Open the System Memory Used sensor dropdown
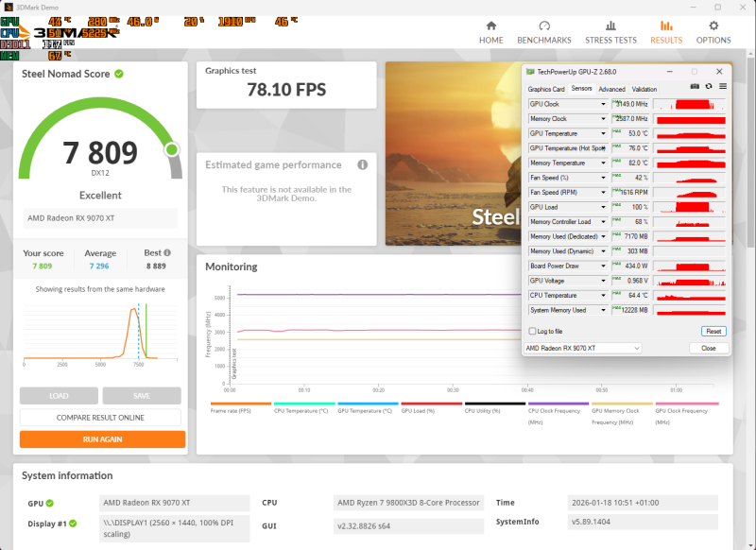The width and height of the screenshot is (756, 550). click(603, 310)
